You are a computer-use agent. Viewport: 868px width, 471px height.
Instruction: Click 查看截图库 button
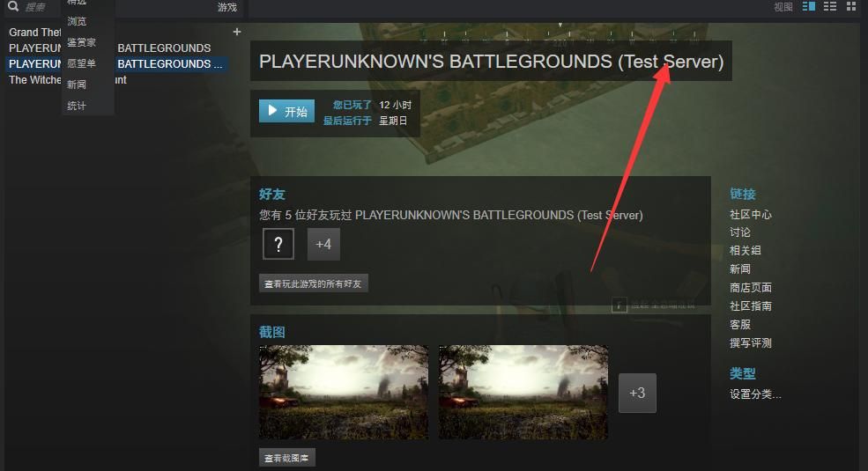(x=286, y=458)
